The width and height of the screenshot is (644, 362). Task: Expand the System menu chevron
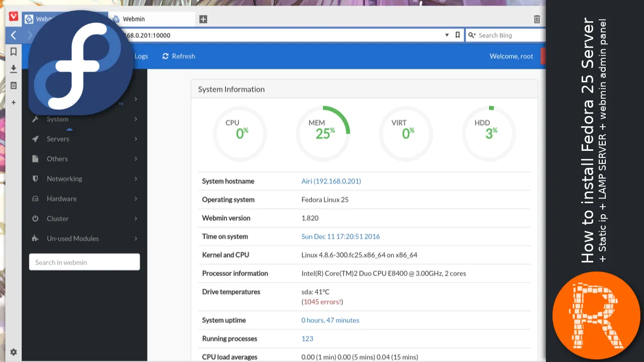point(136,119)
